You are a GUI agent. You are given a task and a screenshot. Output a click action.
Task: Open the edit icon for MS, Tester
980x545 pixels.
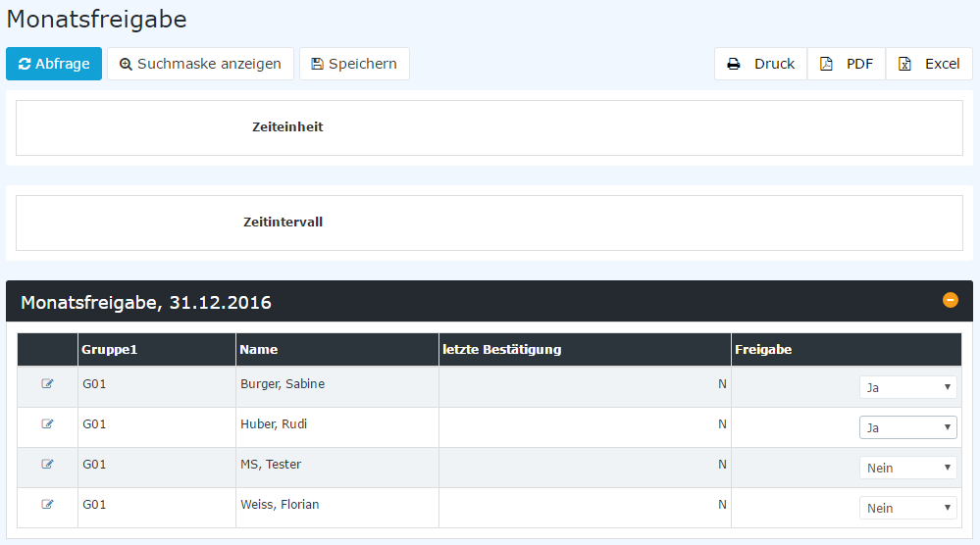tap(47, 464)
